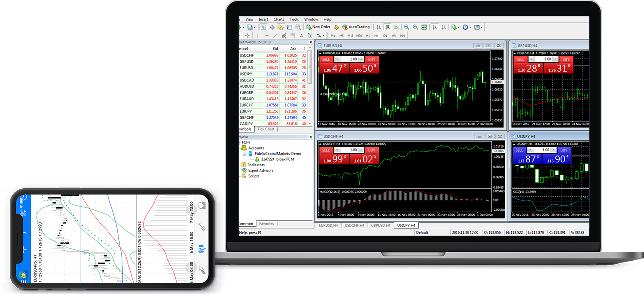Increase volume in the USDCHF chart panel
This screenshot has height=294, width=644.
pos(361,150)
